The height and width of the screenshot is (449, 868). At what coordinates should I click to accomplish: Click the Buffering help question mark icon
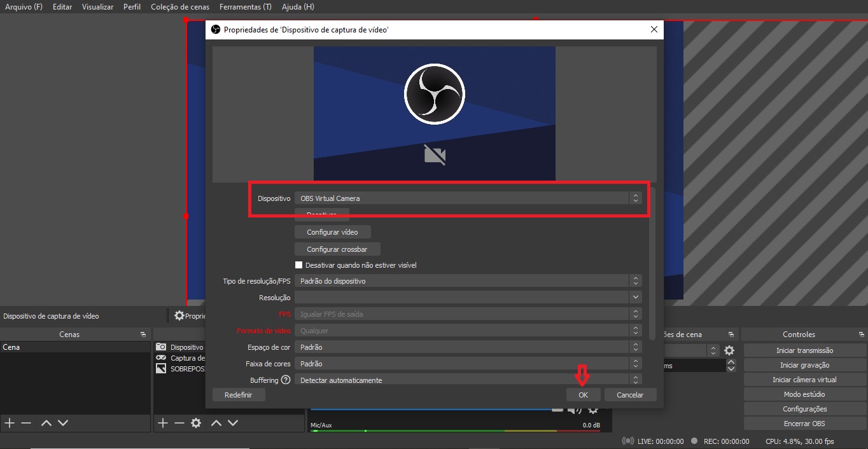click(286, 380)
